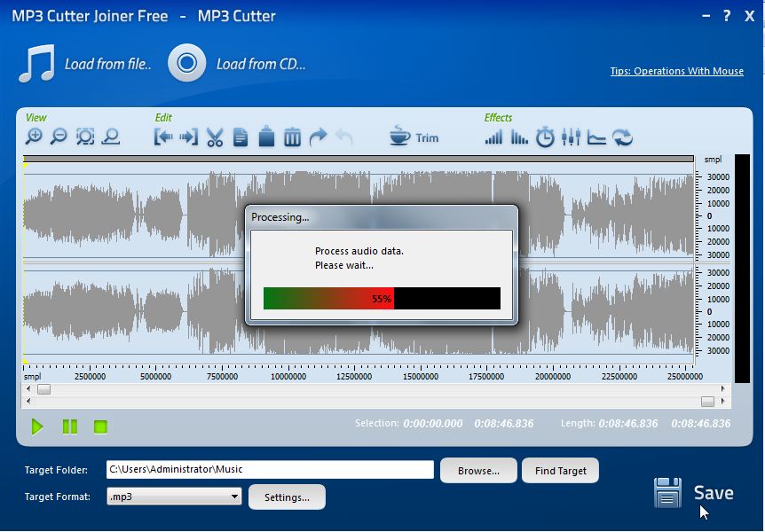Click the blue redo arrow

coord(318,137)
